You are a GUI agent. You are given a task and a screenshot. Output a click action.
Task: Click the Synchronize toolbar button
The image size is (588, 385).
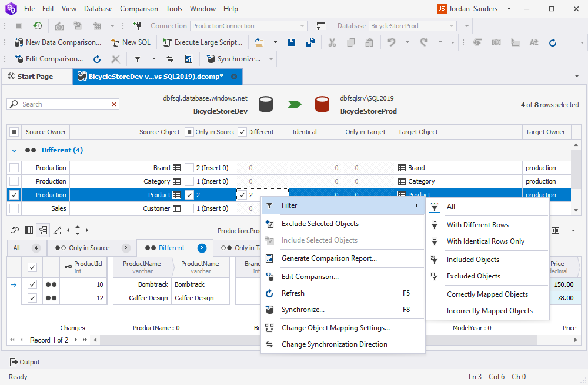point(233,59)
